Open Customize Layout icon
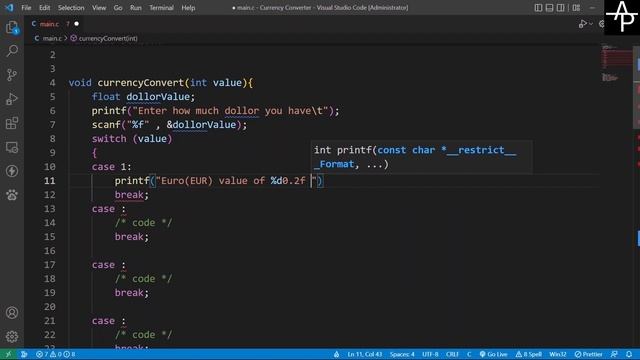Image resolution: width=640 pixels, height=360 pixels. tap(576, 7)
